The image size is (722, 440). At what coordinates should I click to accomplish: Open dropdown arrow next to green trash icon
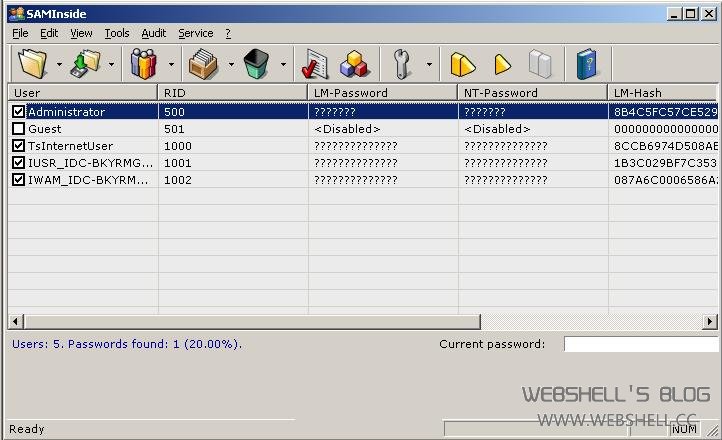tap(284, 64)
